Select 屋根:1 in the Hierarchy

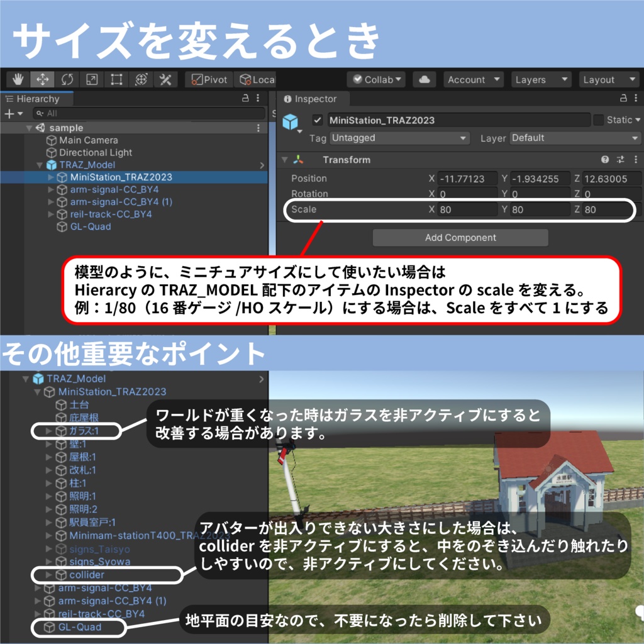[x=82, y=457]
